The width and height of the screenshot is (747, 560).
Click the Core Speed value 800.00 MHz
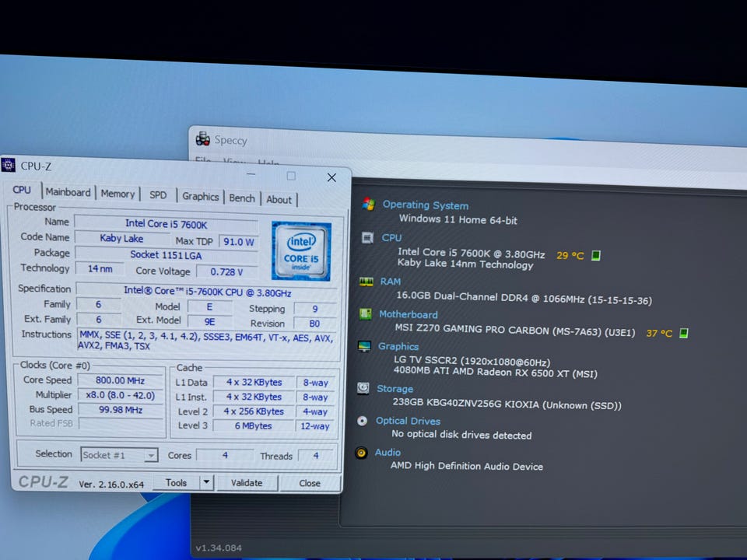tap(120, 380)
